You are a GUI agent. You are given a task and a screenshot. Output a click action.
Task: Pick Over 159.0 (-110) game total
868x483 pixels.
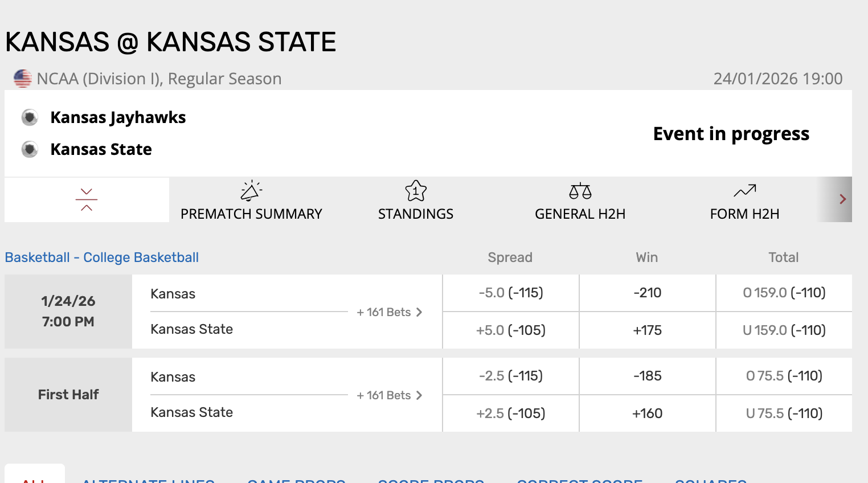pyautogui.click(x=784, y=293)
